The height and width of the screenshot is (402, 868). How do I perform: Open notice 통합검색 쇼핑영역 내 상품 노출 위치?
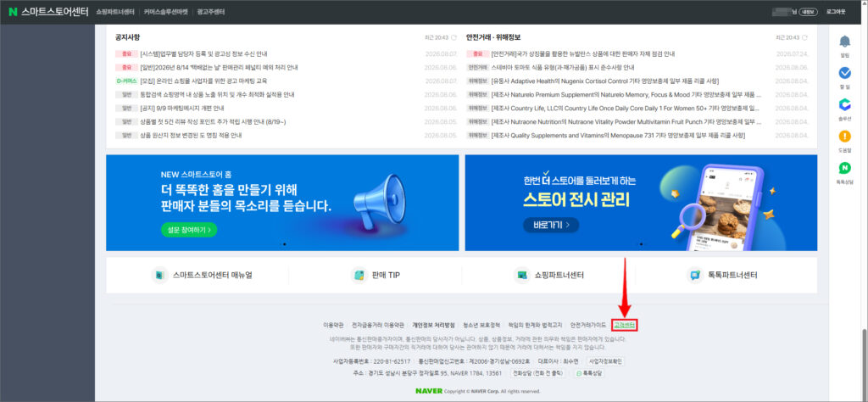tap(217, 95)
